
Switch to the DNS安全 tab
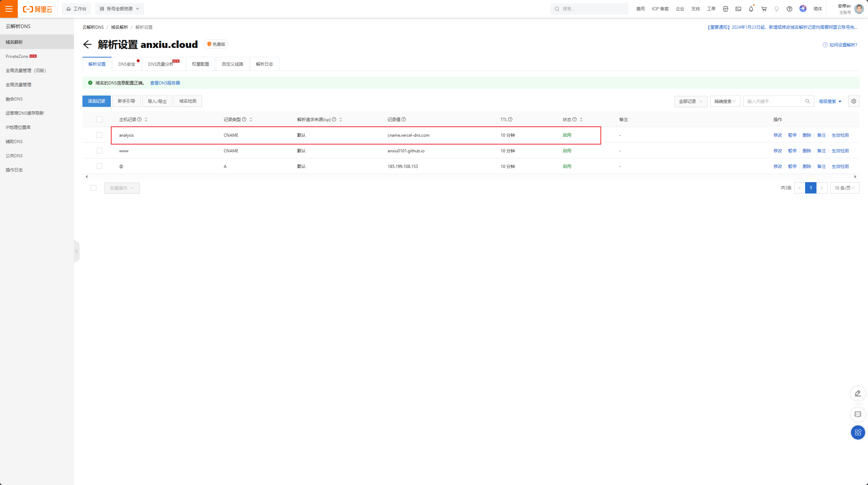pos(127,64)
